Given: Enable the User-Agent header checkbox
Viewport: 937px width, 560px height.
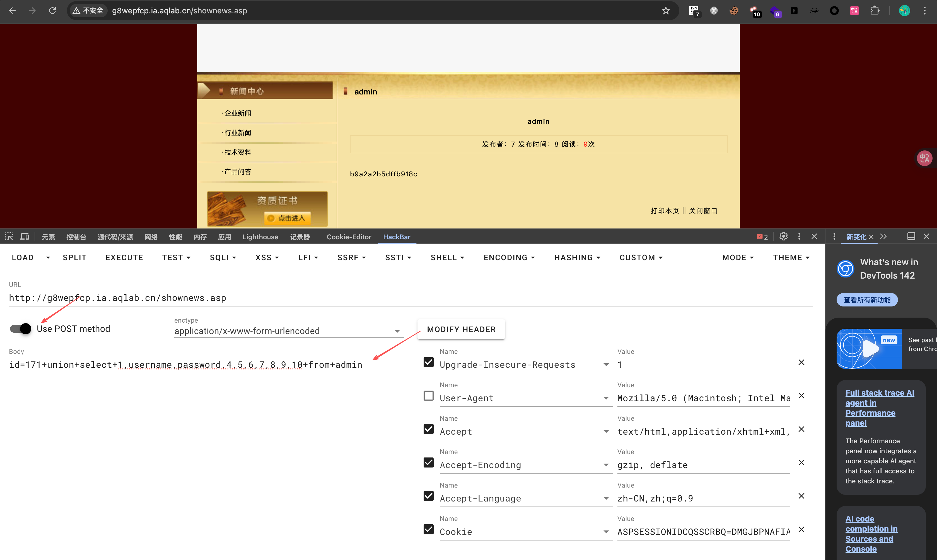Looking at the screenshot, I should pos(428,396).
